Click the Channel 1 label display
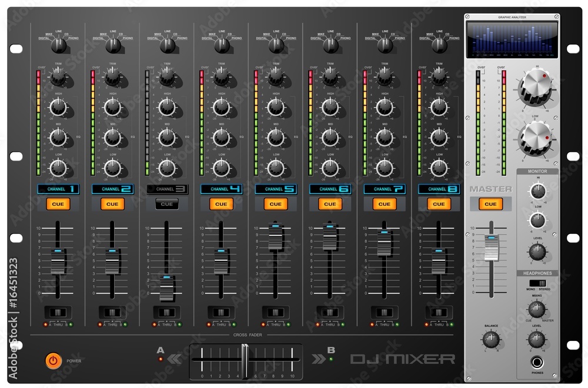The image size is (588, 388). click(x=58, y=189)
